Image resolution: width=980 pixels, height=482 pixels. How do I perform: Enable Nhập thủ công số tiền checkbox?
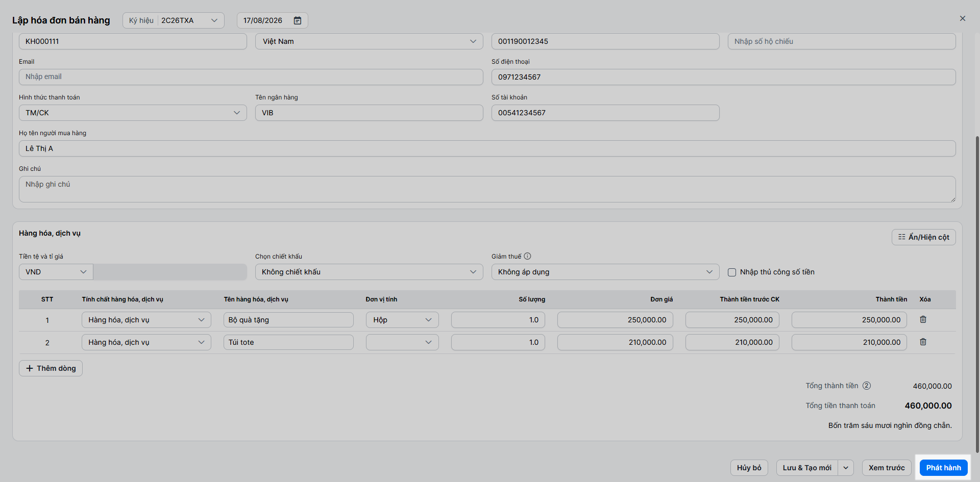tap(732, 272)
